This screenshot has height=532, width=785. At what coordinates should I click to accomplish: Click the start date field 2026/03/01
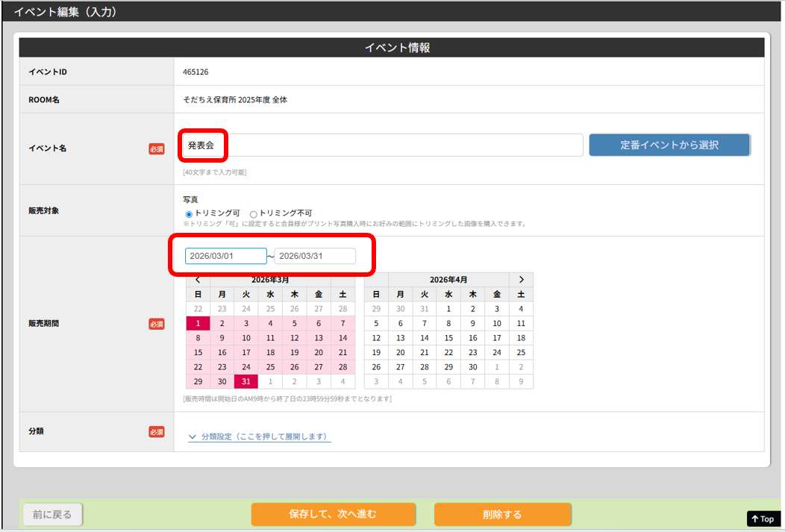point(225,256)
